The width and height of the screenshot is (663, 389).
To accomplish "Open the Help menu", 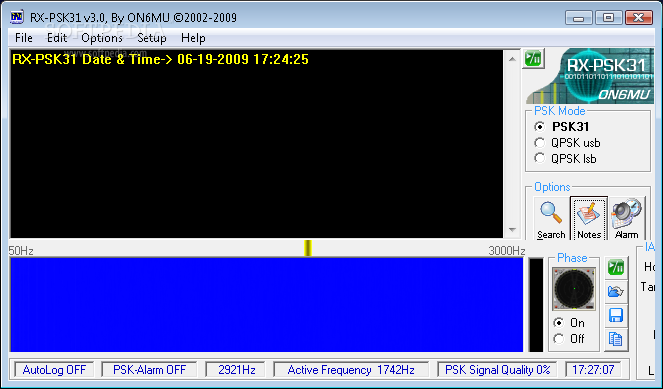I will pyautogui.click(x=193, y=38).
